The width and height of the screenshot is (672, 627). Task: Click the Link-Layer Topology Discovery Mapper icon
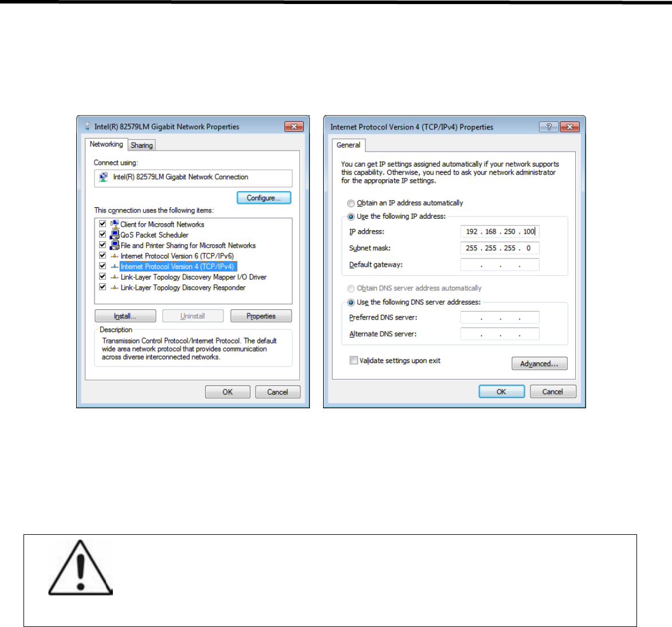point(115,277)
